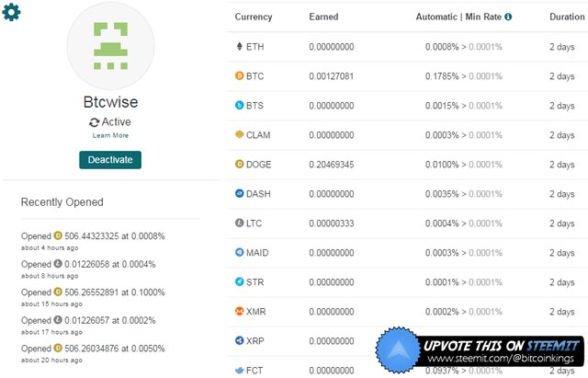This screenshot has width=588, height=378.
Task: Click the Doge icon in 506.26034876 entry
Action: coord(58,348)
